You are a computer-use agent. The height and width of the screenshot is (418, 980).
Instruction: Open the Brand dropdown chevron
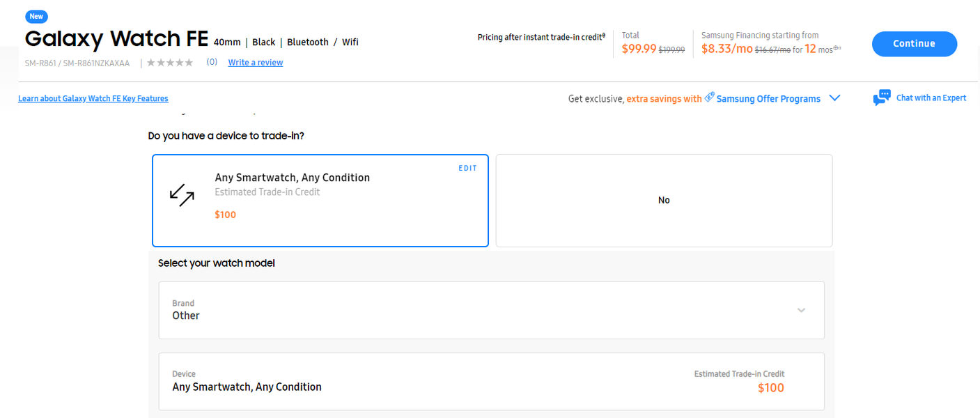801,310
